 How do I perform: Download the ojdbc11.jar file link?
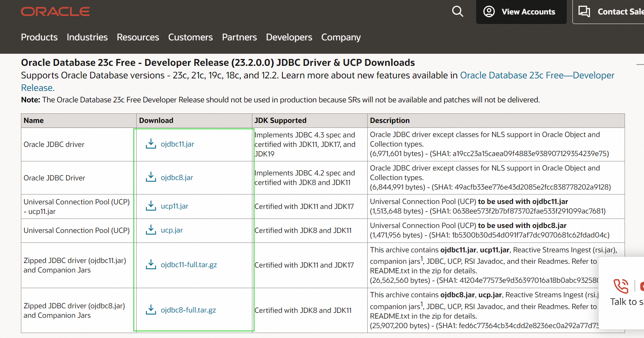(x=177, y=144)
